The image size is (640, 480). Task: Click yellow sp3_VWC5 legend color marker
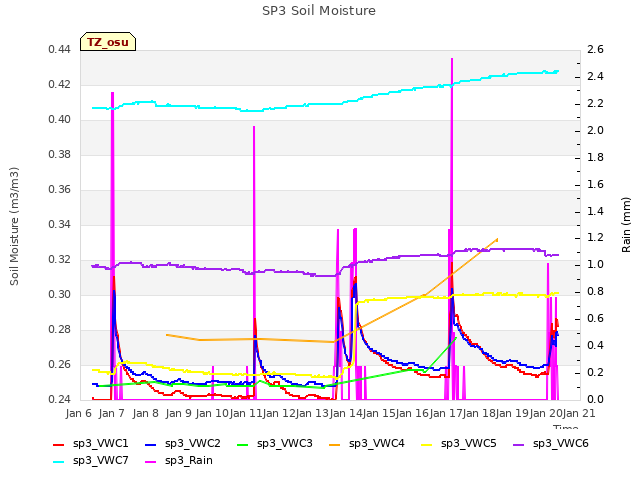pyautogui.click(x=427, y=445)
